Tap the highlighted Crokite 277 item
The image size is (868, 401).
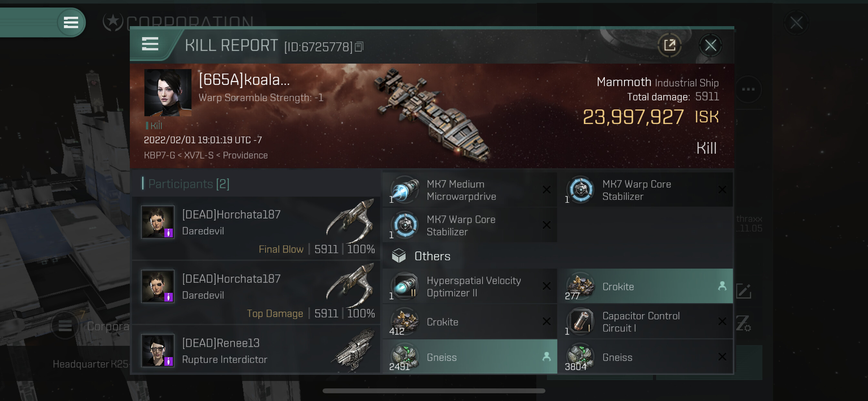645,286
